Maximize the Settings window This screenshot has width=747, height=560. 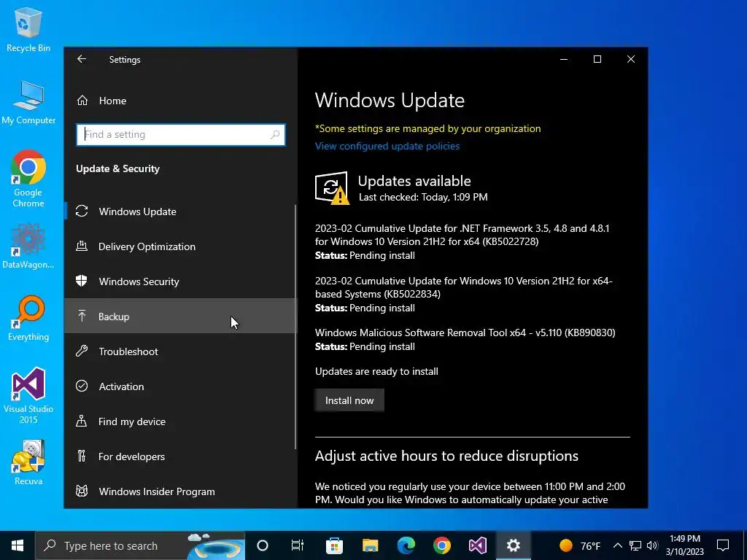(597, 59)
